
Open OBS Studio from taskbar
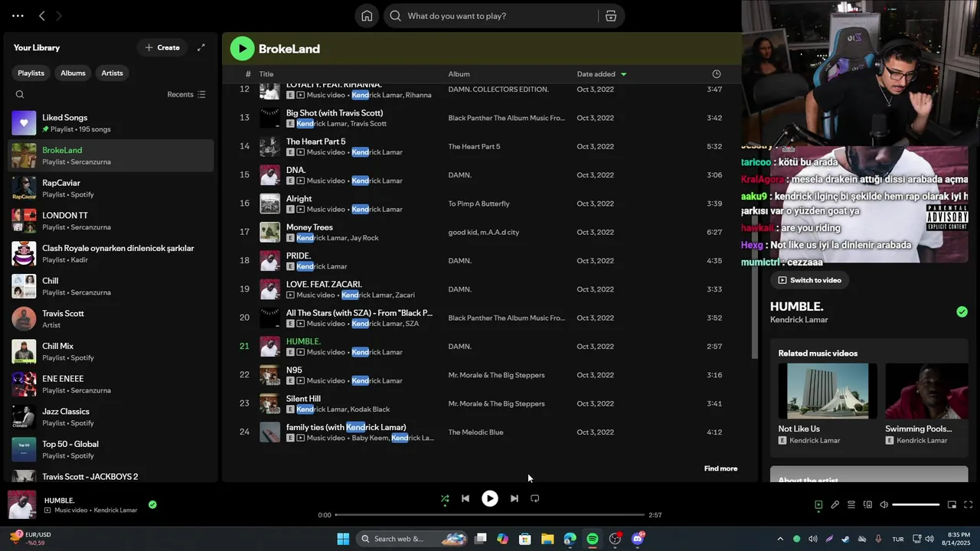click(615, 539)
